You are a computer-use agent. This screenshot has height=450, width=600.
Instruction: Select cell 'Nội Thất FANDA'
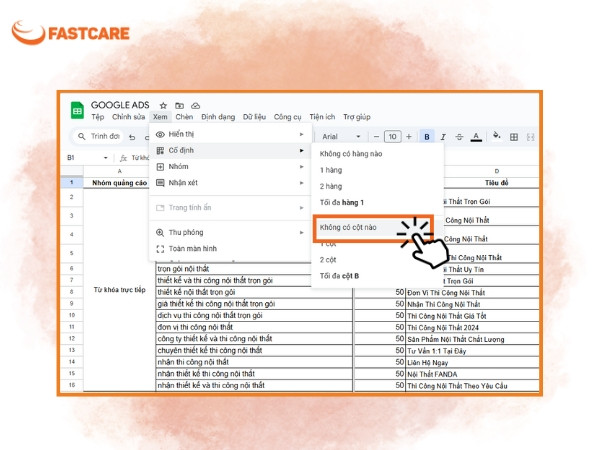point(472,374)
